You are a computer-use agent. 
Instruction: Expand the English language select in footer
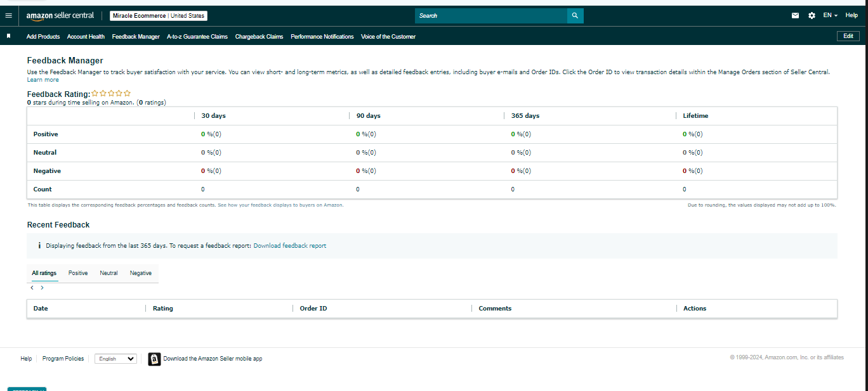[x=115, y=359]
